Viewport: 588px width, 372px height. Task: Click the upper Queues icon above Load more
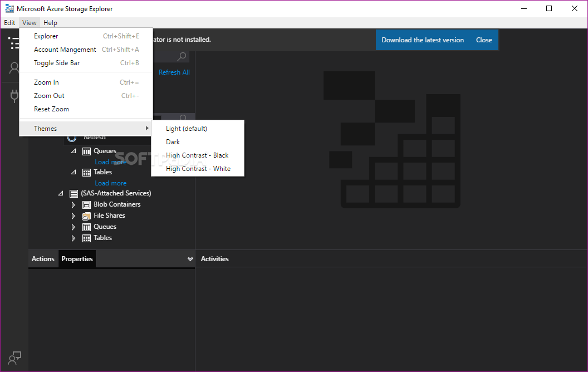click(87, 151)
